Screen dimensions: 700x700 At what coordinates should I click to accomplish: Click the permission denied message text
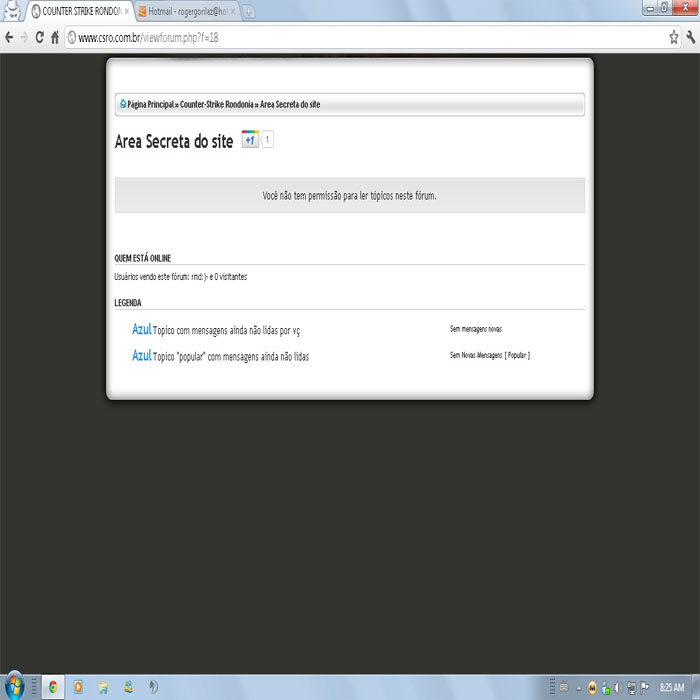[x=350, y=196]
